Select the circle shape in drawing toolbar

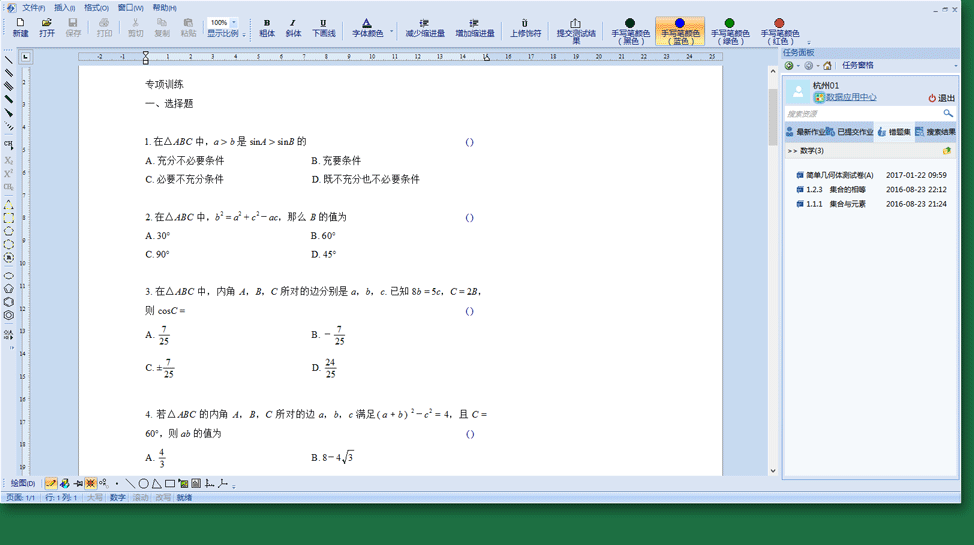144,484
